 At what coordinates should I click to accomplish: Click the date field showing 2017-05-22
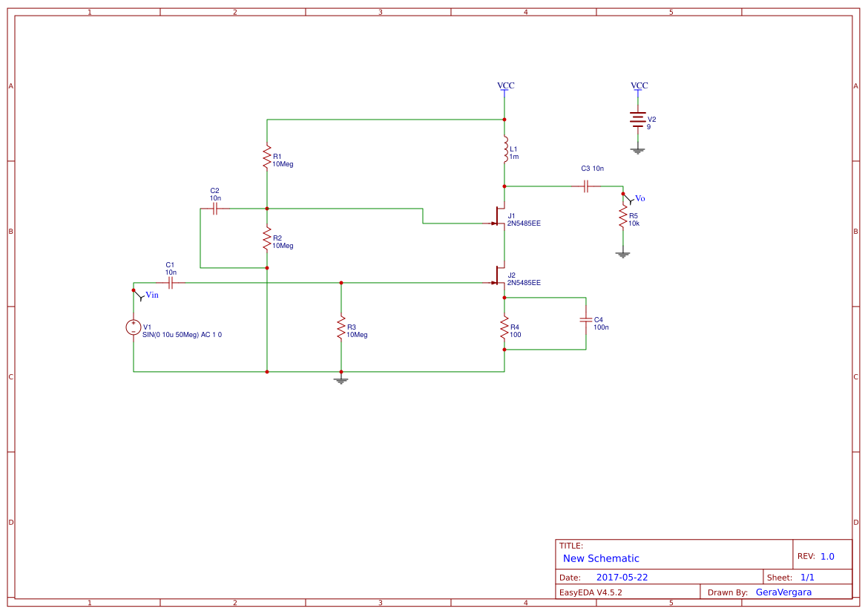tap(623, 576)
